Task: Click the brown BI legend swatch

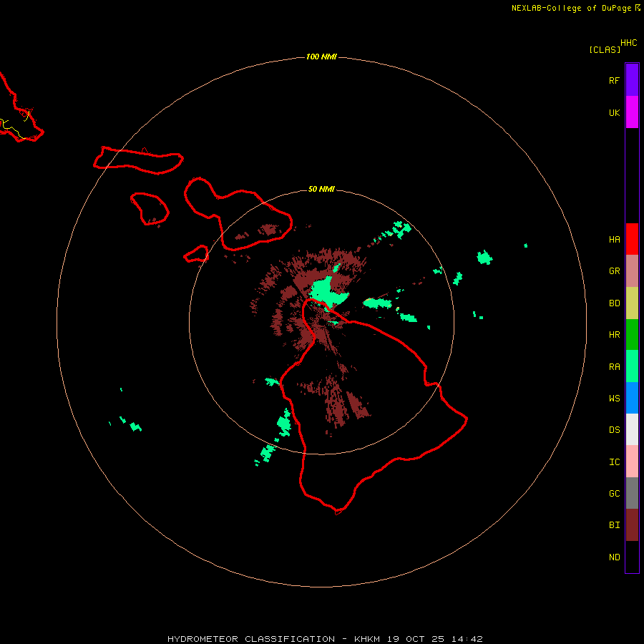Action: [x=632, y=525]
